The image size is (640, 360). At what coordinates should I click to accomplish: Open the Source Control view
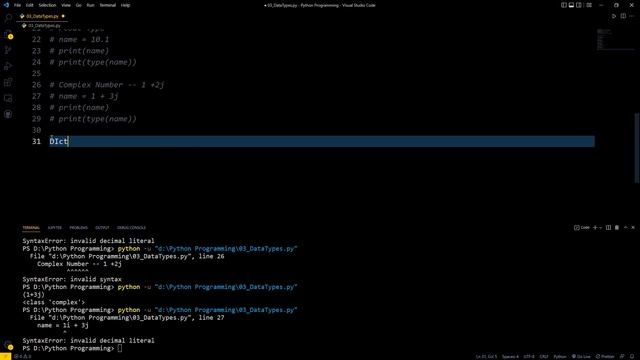[8, 50]
